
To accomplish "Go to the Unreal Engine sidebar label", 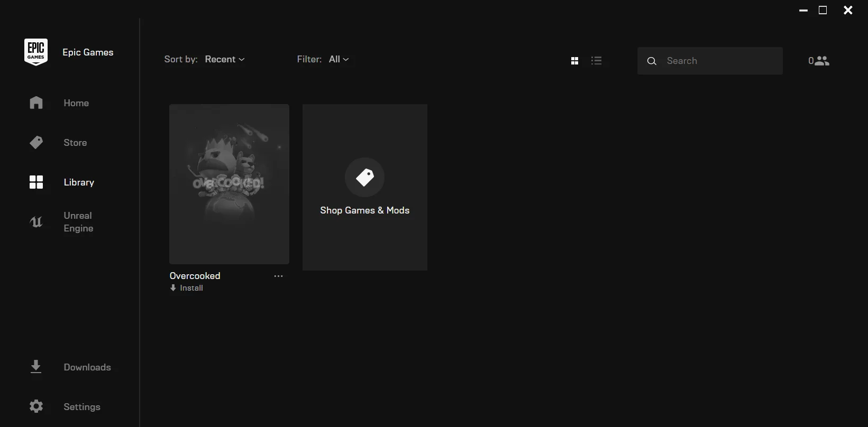I will coord(78,222).
